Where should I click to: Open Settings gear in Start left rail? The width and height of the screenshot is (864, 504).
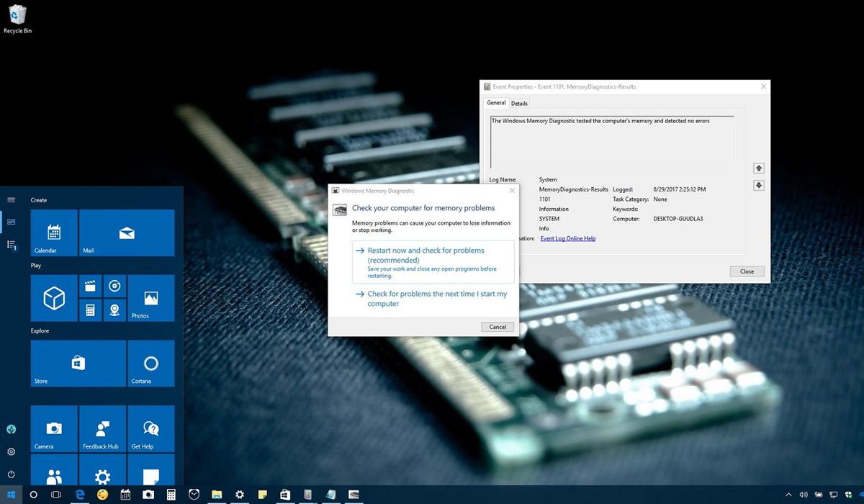tap(11, 451)
